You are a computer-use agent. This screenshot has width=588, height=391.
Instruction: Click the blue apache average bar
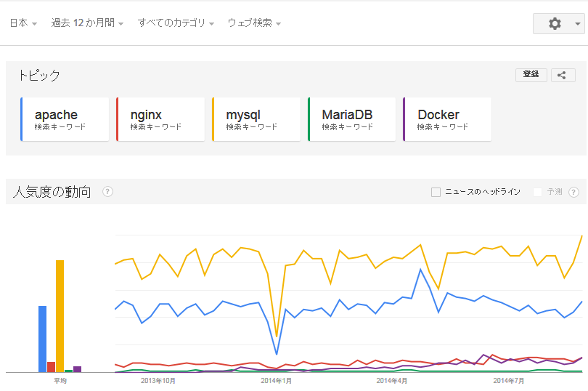click(42, 339)
